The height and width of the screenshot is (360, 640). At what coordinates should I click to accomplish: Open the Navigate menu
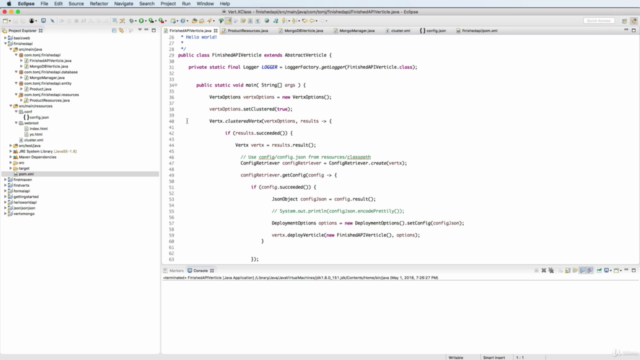[x=124, y=4]
